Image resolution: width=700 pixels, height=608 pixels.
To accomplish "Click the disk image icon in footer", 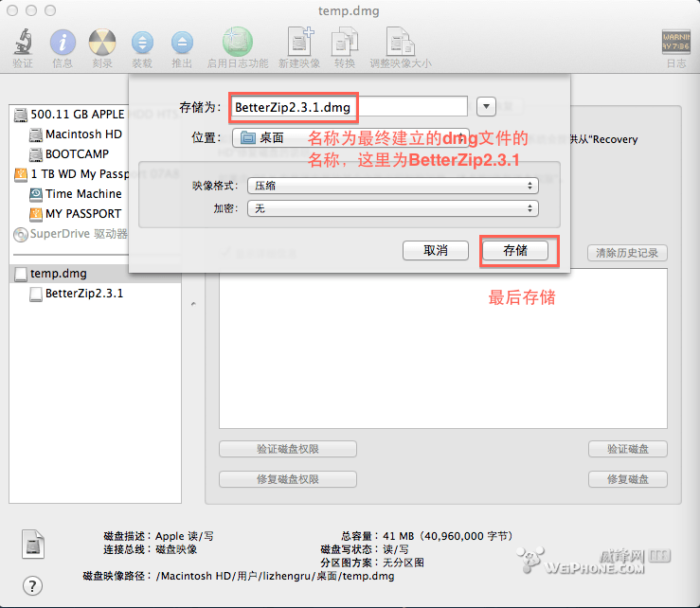I will click(x=33, y=545).
